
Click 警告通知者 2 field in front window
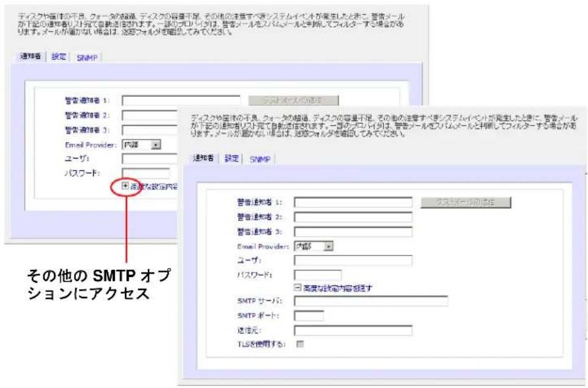(353, 217)
